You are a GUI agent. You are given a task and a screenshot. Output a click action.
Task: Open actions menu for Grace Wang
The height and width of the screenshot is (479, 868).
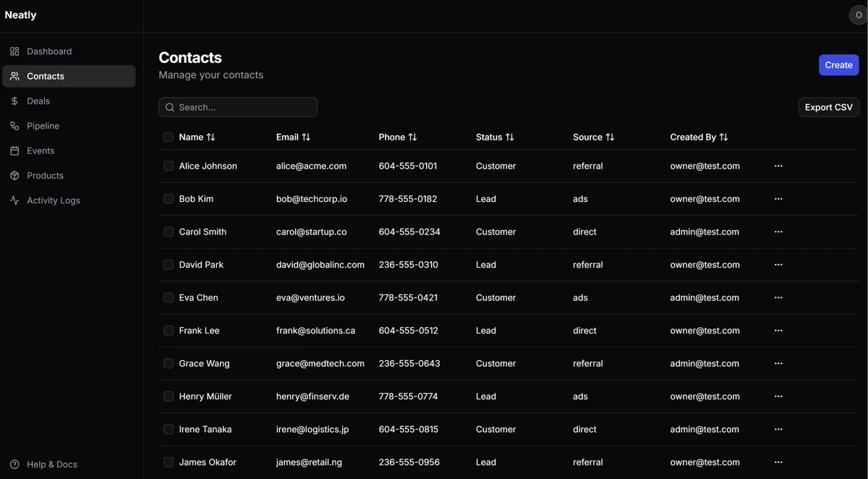coord(778,363)
